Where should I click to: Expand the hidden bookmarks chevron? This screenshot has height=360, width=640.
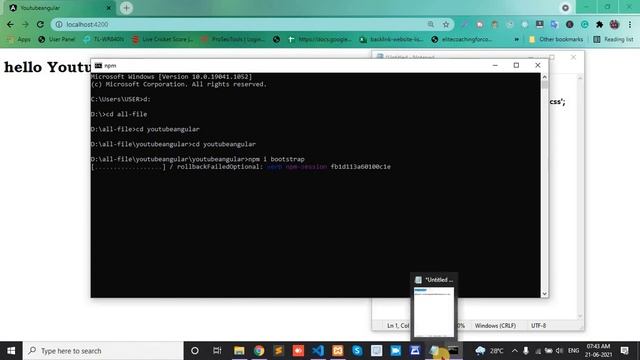pyautogui.click(x=516, y=39)
